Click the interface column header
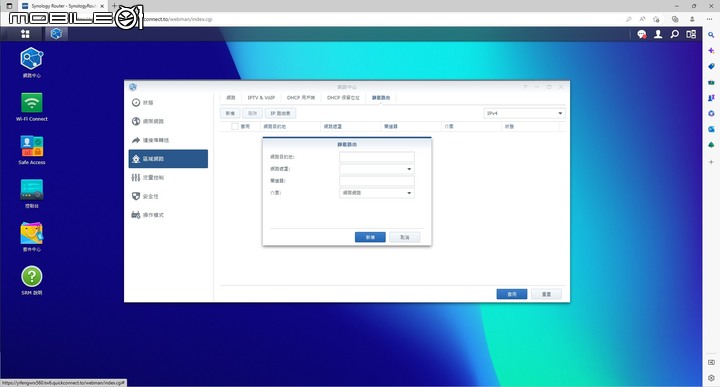The image size is (720, 387). coord(472,126)
